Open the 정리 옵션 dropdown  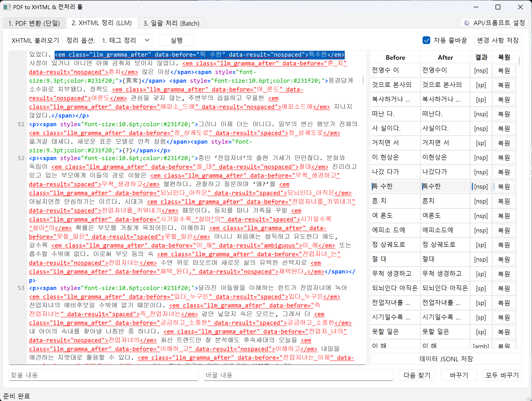tap(126, 40)
